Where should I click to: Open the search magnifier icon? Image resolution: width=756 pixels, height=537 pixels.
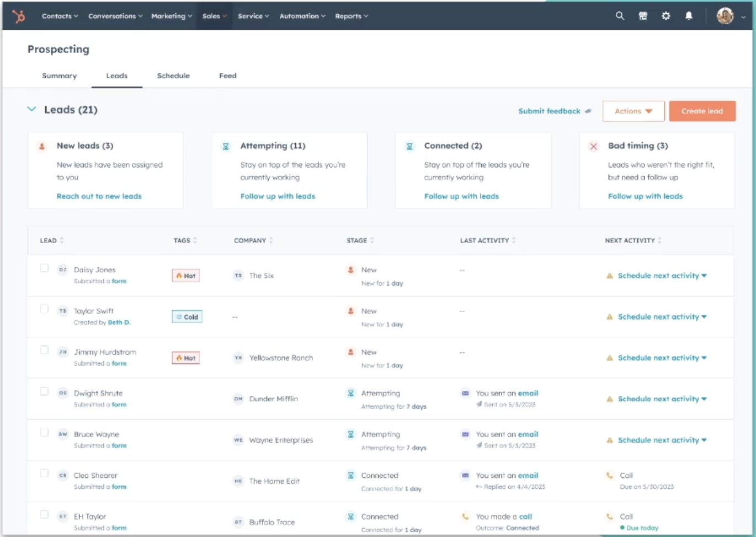(x=620, y=16)
